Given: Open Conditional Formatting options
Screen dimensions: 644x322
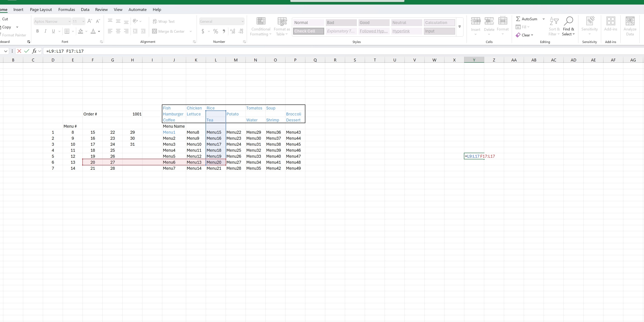Looking at the screenshot, I should (x=261, y=26).
